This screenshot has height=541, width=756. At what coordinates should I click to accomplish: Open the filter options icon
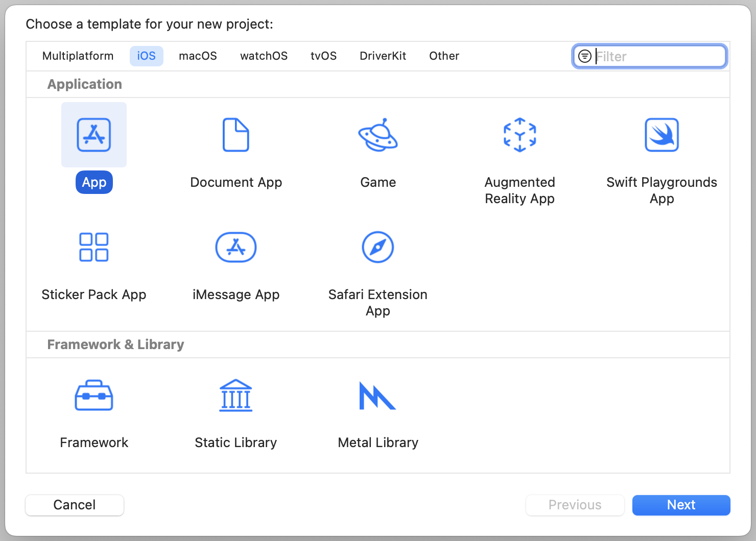584,56
